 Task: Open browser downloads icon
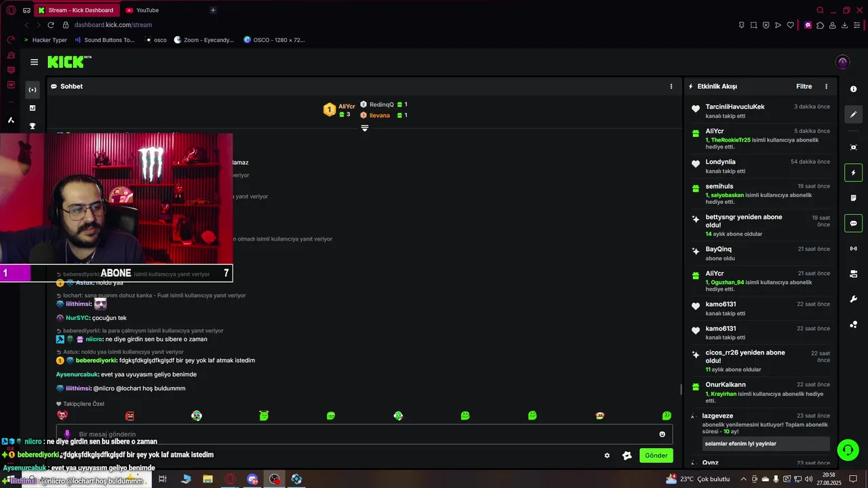[x=844, y=25]
